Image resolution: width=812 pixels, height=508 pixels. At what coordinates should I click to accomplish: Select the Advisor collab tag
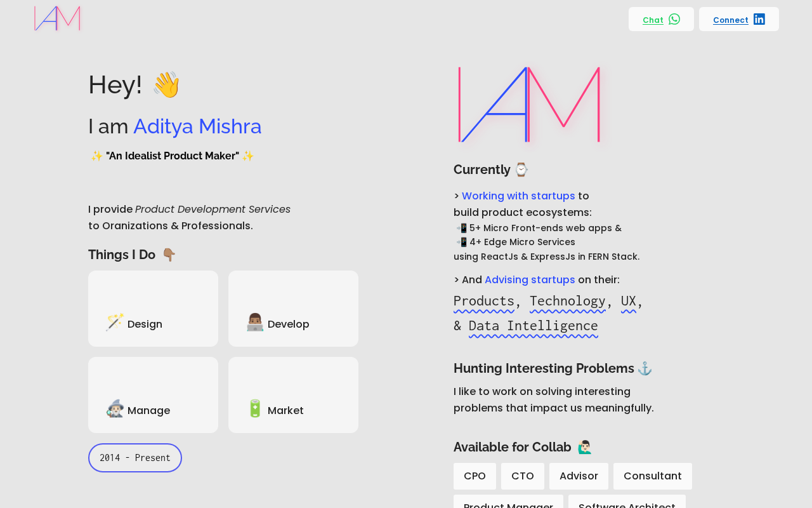579,476
